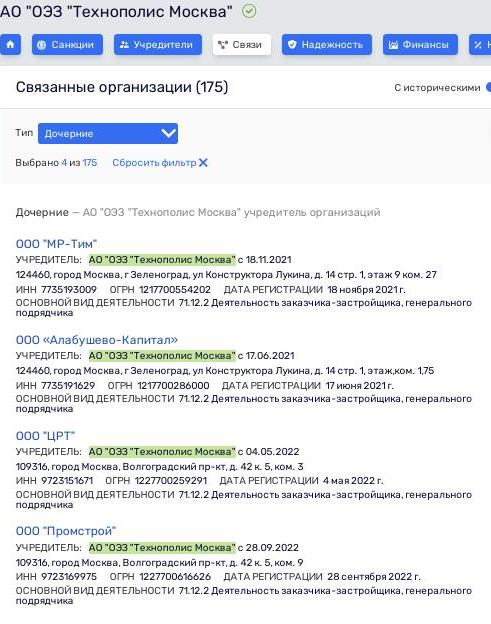Open the home icon tab
The height and width of the screenshot is (624, 491).
click(10, 45)
